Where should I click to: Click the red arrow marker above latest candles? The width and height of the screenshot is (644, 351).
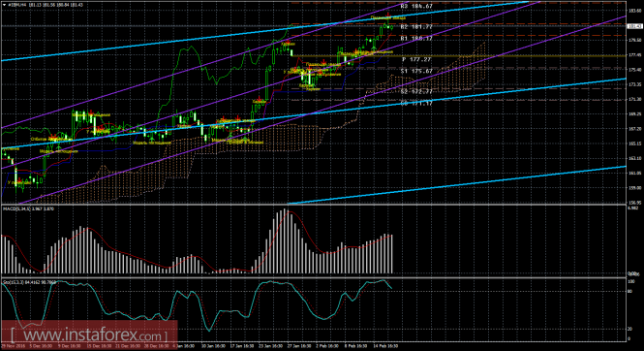pos(388,15)
